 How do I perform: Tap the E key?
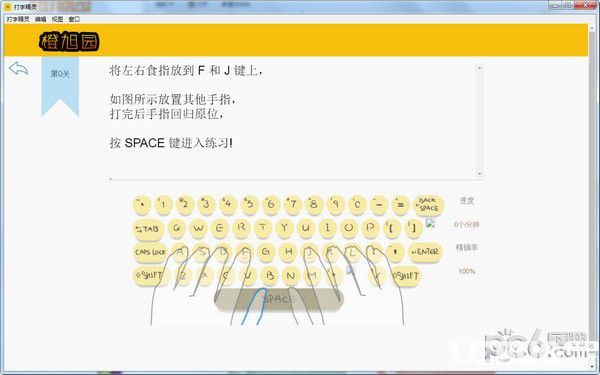point(220,228)
